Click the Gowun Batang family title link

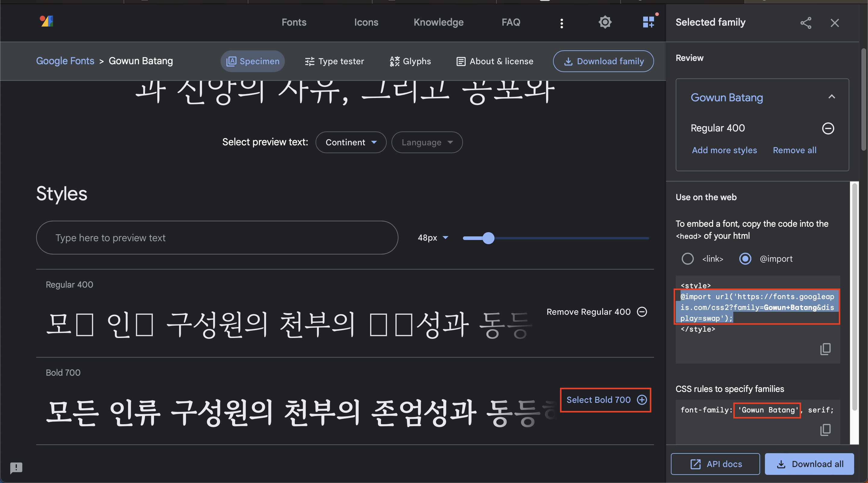pos(726,97)
